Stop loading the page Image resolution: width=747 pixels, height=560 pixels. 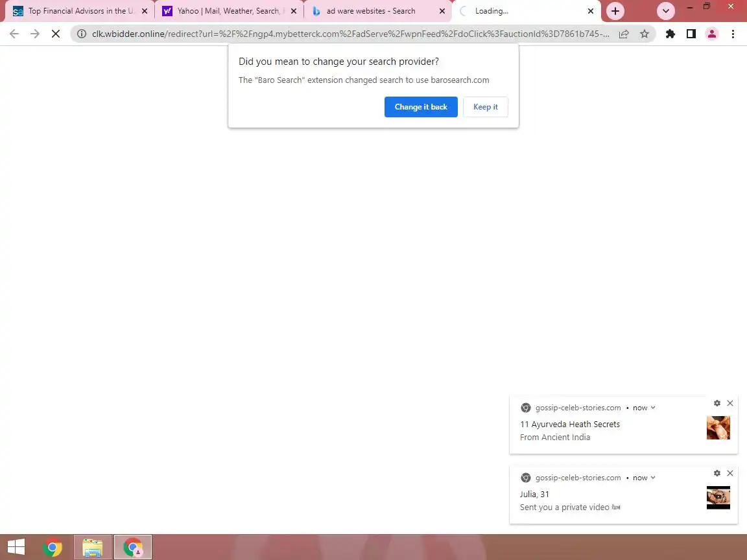pyautogui.click(x=56, y=34)
